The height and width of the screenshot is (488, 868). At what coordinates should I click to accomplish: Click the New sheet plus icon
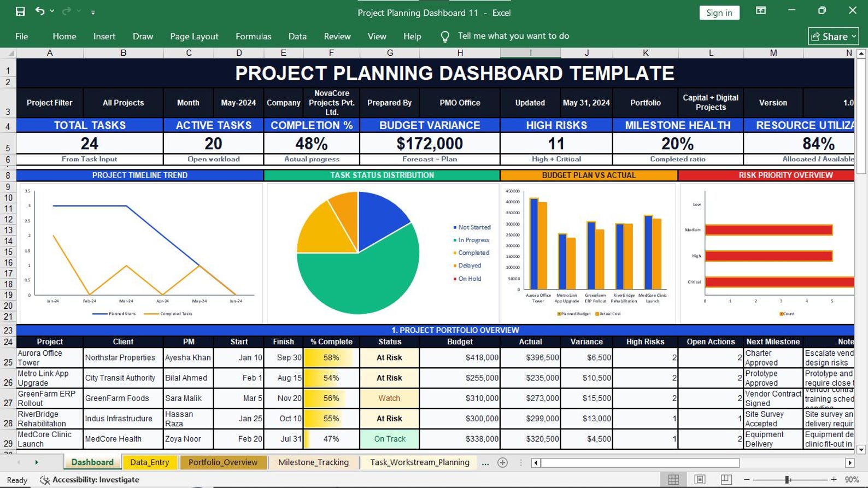503,463
